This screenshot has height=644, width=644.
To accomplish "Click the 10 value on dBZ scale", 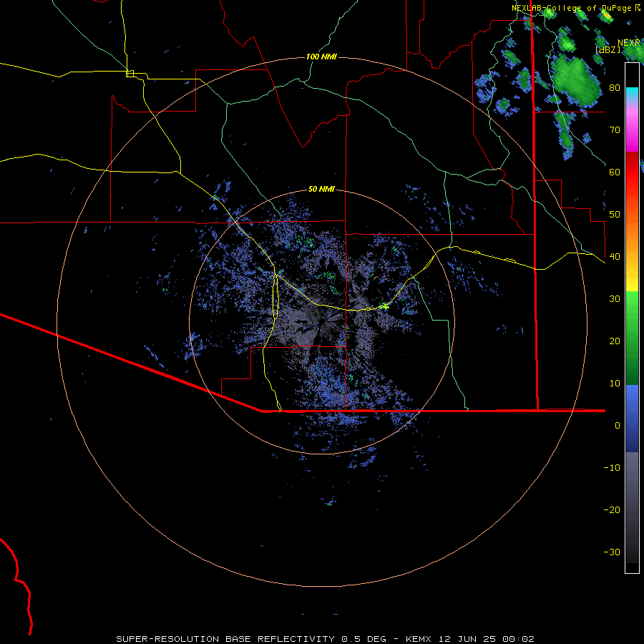I will (x=615, y=384).
